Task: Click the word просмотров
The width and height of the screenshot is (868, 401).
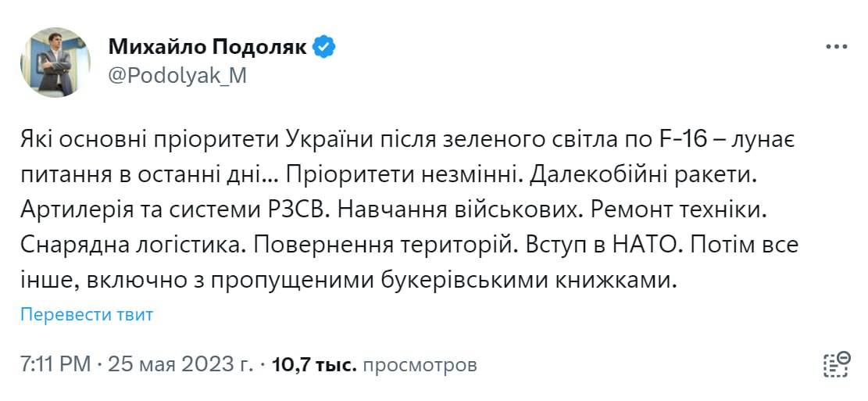Action: [x=420, y=364]
